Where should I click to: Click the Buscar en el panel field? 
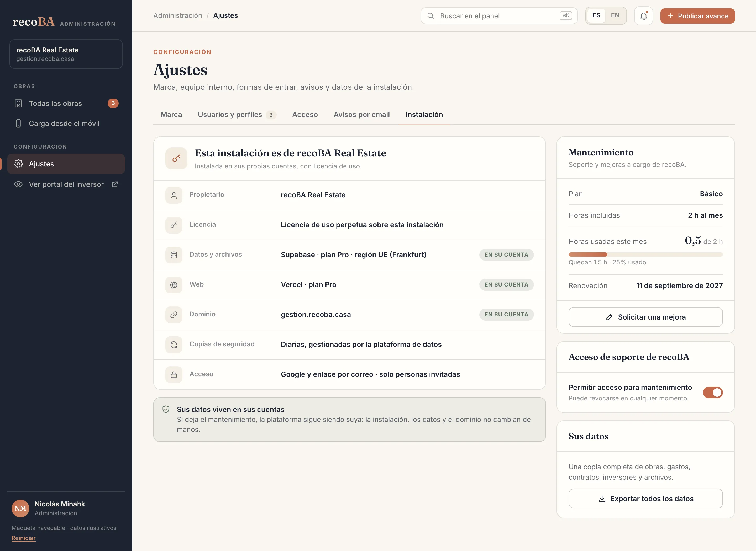[x=499, y=16]
